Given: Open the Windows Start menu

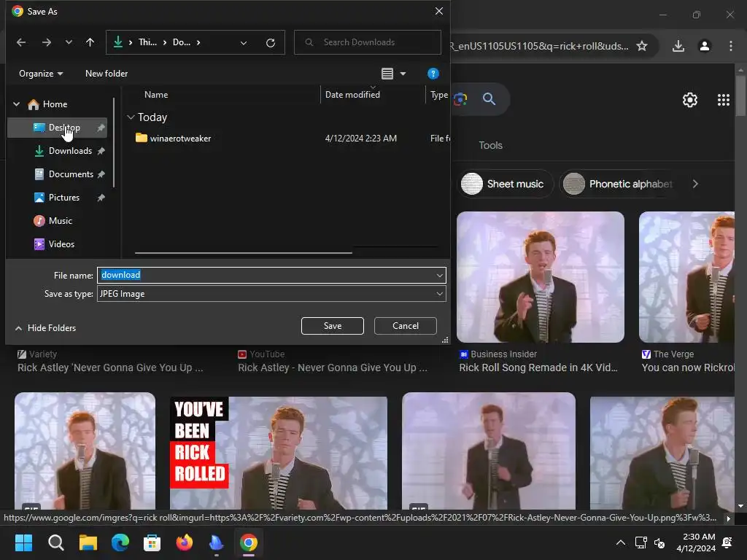Looking at the screenshot, I should pyautogui.click(x=23, y=542).
